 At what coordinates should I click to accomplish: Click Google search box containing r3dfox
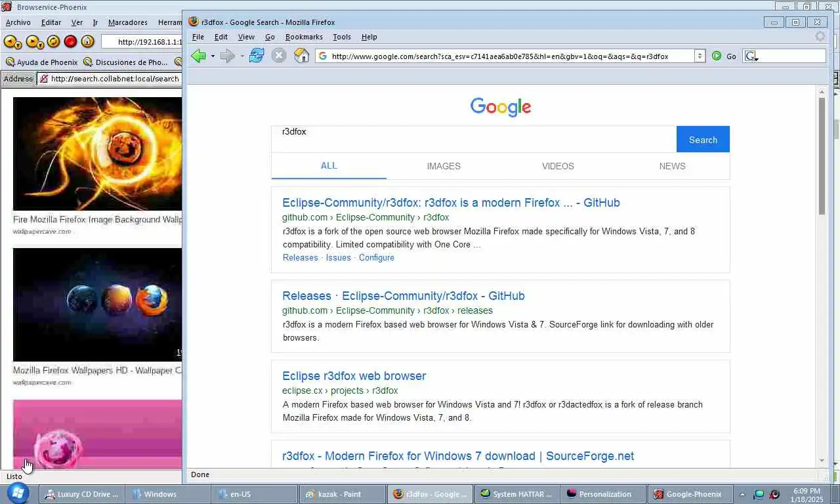(x=474, y=139)
